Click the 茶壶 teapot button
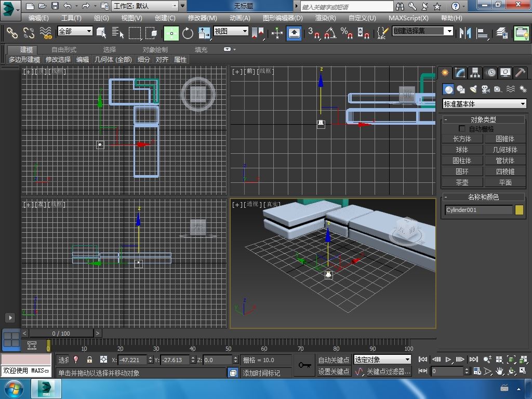 [x=462, y=182]
